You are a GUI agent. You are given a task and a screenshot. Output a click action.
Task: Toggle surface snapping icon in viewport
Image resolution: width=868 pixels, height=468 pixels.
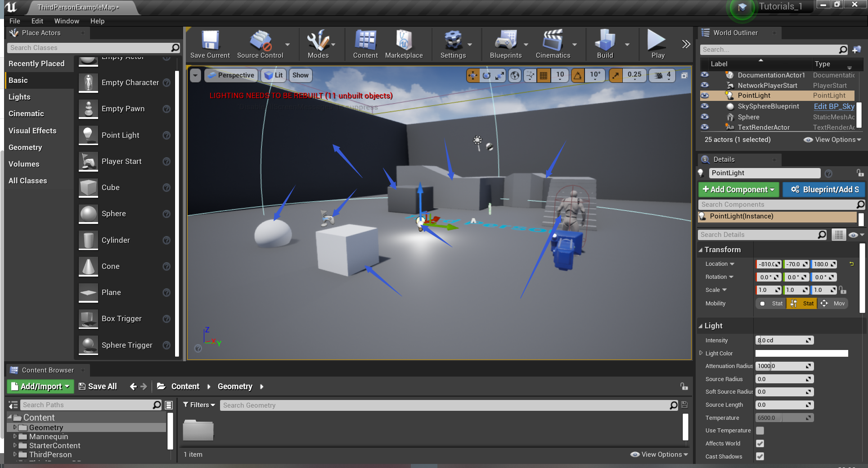[x=530, y=75]
